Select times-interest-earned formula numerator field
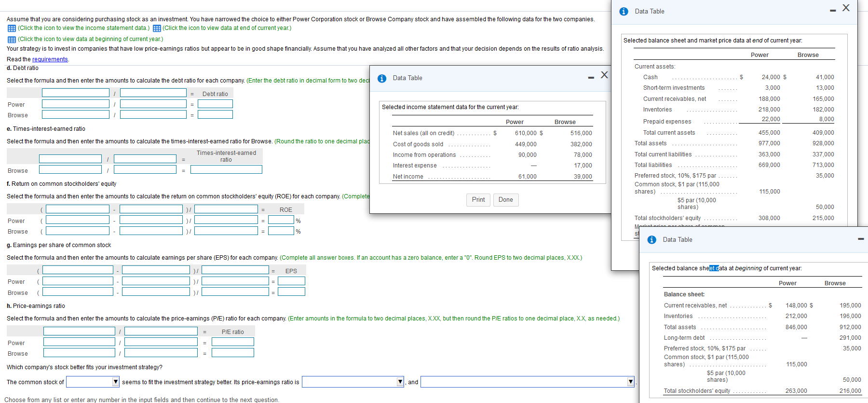This screenshot has width=868, height=403. tap(70, 159)
